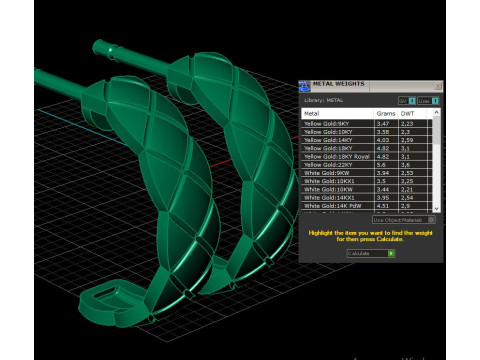Click the 2,23 DWT value
Screen dimensions: 480x360
pyautogui.click(x=407, y=124)
